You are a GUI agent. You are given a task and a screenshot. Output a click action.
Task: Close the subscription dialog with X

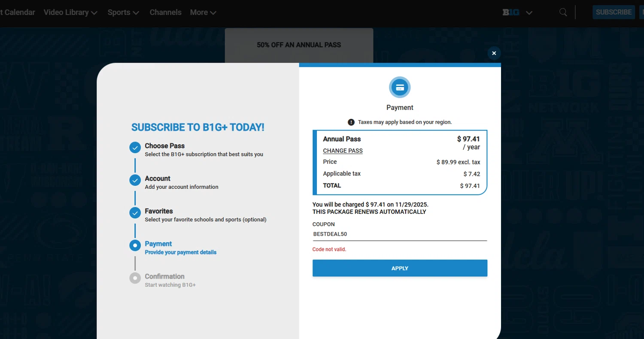(x=494, y=53)
